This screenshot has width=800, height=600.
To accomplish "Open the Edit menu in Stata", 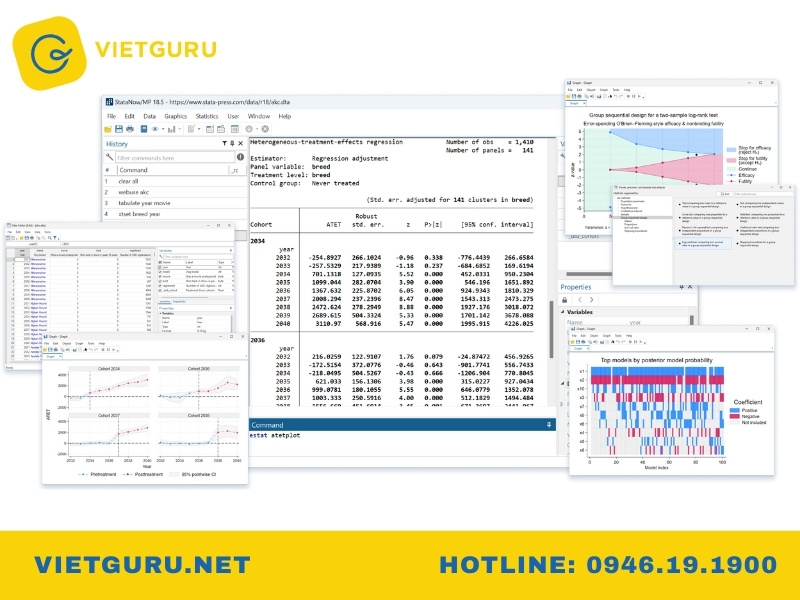I will pyautogui.click(x=130, y=116).
